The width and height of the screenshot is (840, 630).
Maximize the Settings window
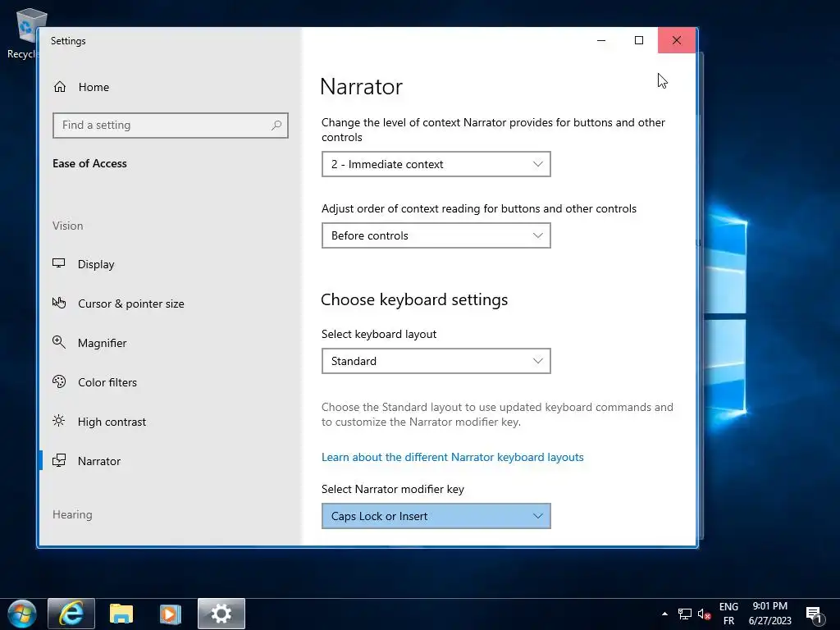tap(638, 40)
